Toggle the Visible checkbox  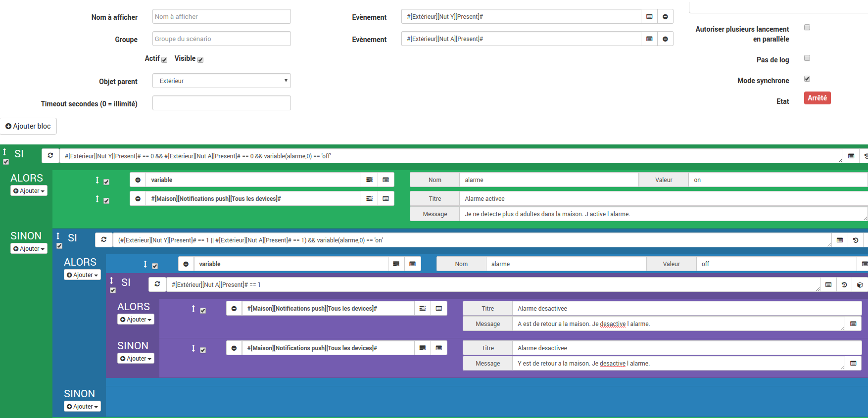point(200,60)
